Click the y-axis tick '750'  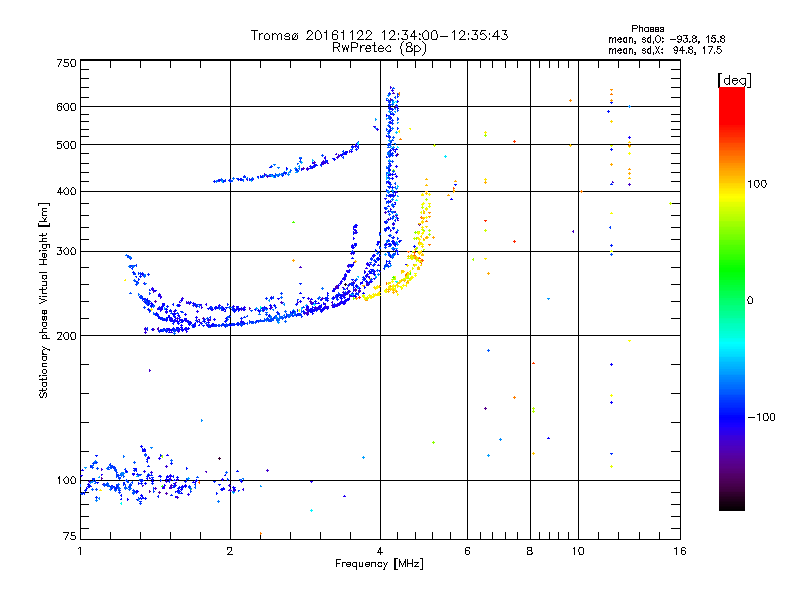click(66, 63)
